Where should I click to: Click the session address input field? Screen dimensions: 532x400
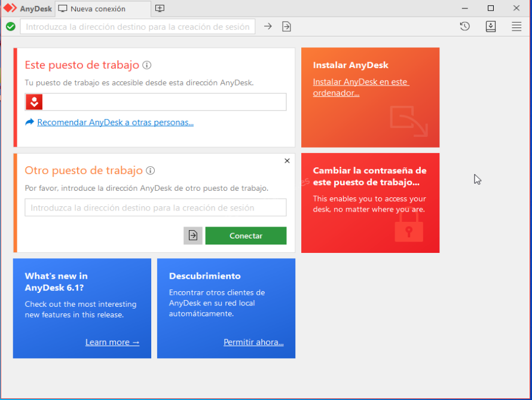pyautogui.click(x=137, y=26)
